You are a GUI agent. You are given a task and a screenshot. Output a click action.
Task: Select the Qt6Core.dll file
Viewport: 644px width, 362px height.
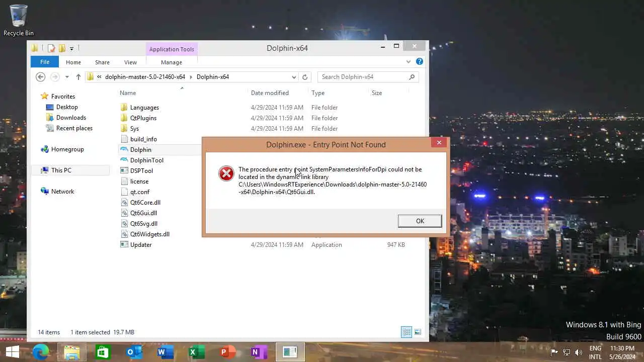pyautogui.click(x=145, y=202)
